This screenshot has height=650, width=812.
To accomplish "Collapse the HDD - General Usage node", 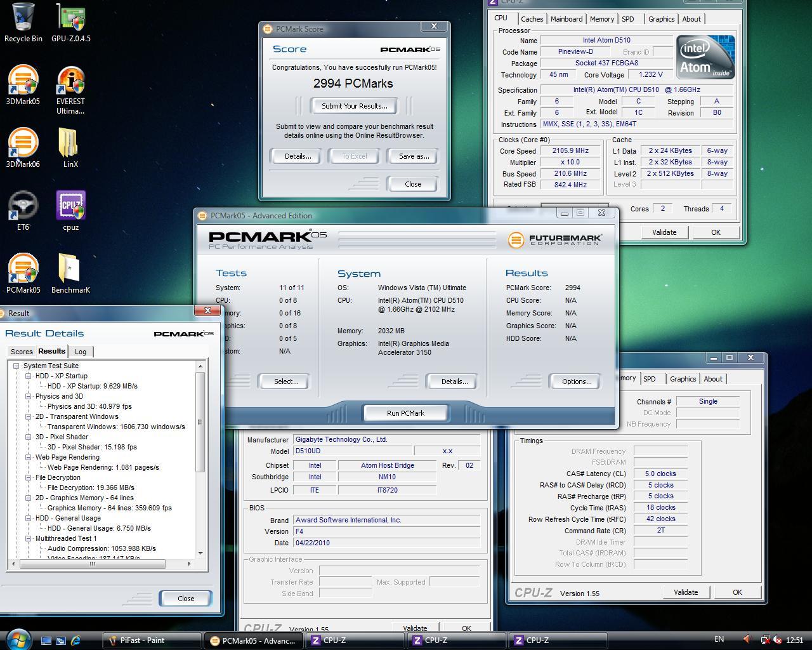I will click(x=28, y=518).
